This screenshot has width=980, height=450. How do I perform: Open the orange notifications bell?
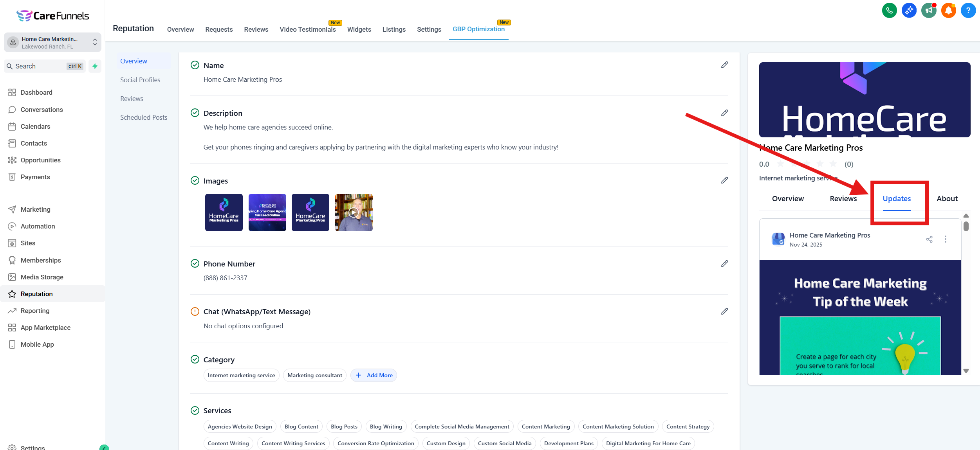[948, 11]
